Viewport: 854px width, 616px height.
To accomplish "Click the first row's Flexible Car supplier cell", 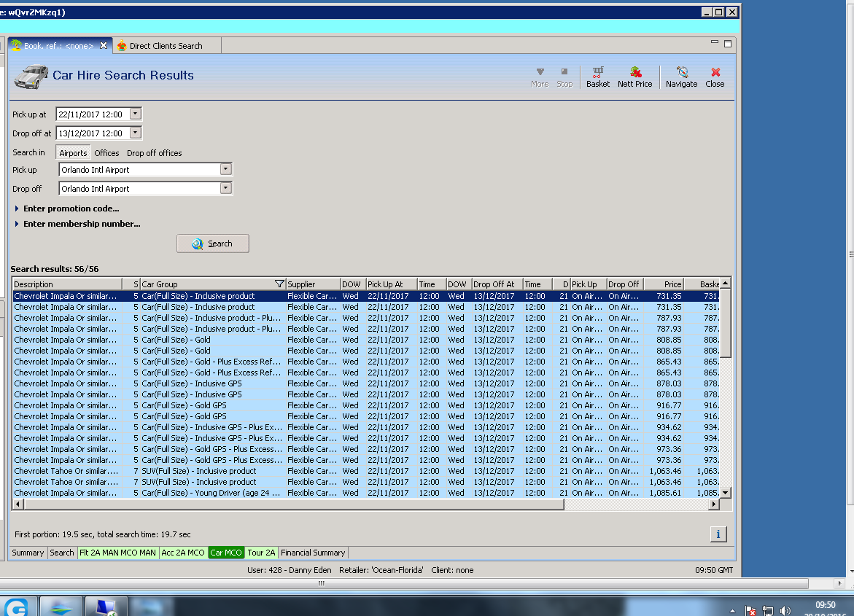I will click(312, 296).
